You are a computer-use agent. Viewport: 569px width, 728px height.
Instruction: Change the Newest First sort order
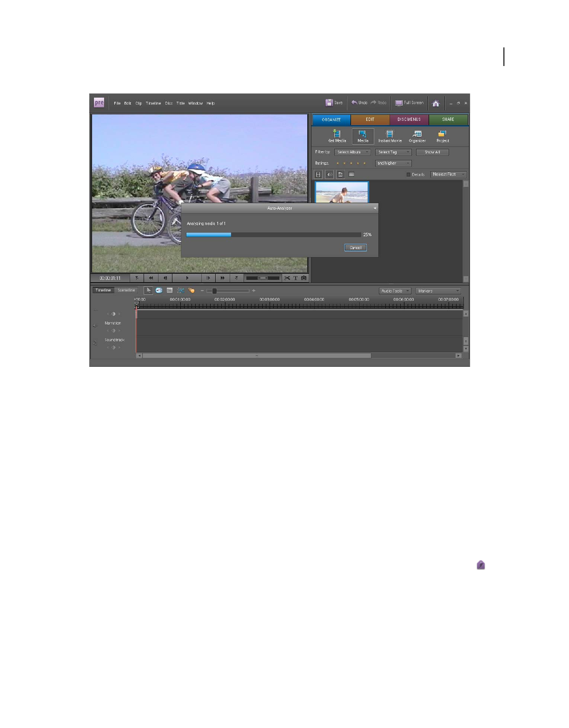click(x=448, y=174)
